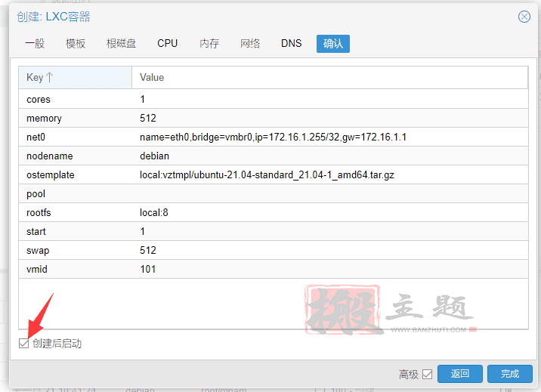The height and width of the screenshot is (392, 541).
Task: Switch to the 一般 tab
Action: click(35, 44)
